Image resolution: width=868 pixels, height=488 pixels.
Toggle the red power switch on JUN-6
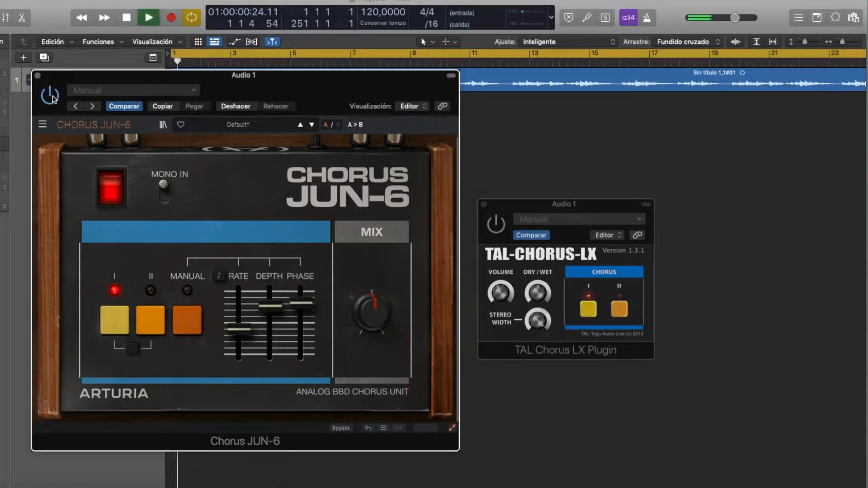[x=111, y=187]
